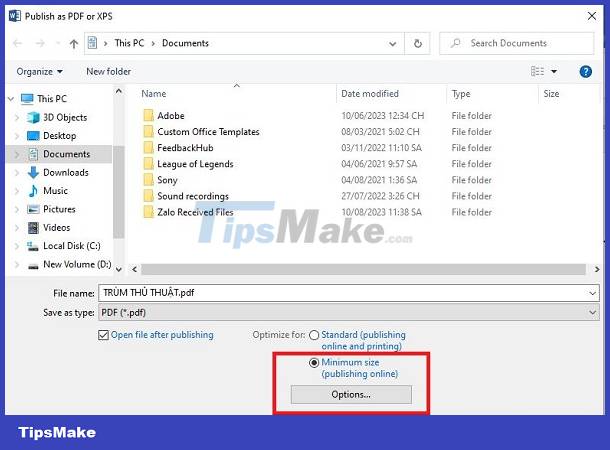Image resolution: width=610 pixels, height=450 pixels.
Task: Click the FeedbackHub folder icon
Action: point(148,148)
